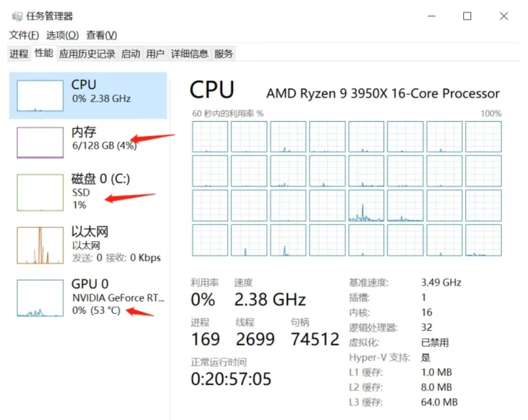528x420 pixels.
Task: Switch to the 启动 tab
Action: coord(130,54)
